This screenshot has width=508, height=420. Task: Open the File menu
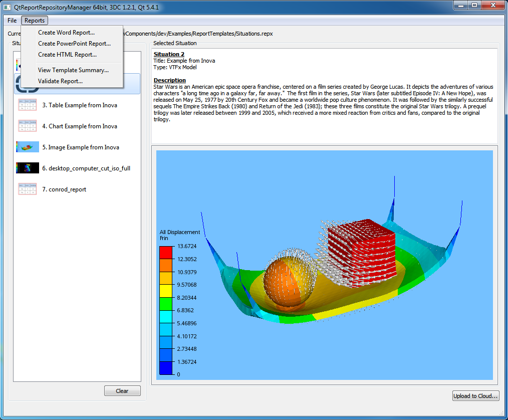(x=12, y=21)
